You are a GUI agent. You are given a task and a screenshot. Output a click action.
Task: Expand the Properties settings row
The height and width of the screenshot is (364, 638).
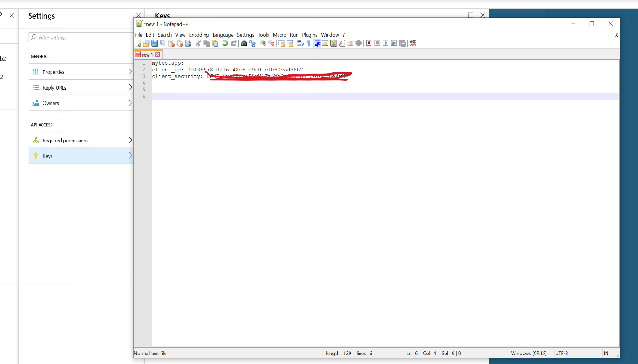point(81,72)
